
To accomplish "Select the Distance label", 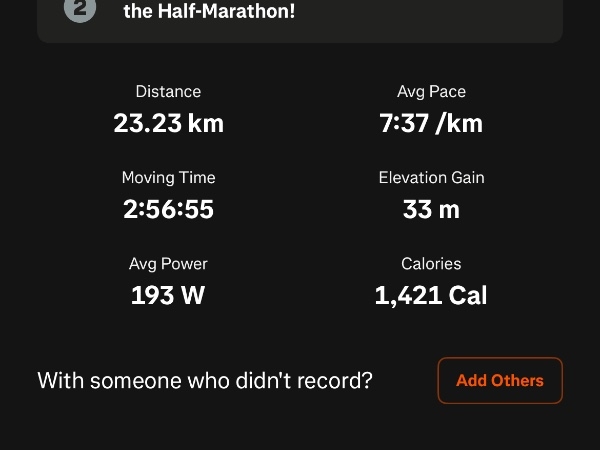I will pos(168,92).
